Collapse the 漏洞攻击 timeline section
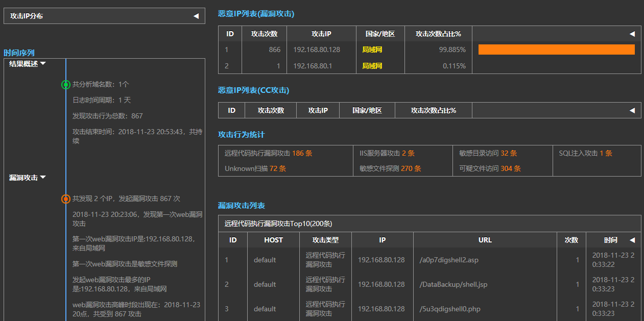 coord(43,178)
